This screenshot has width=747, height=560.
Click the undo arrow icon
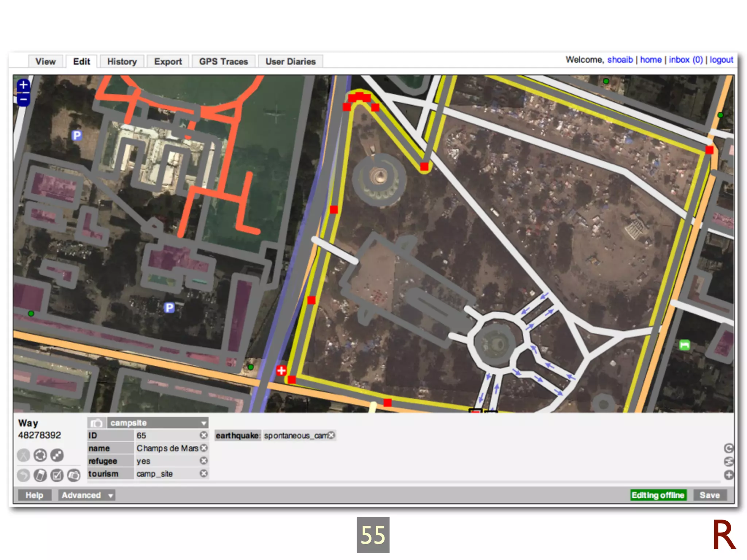[24, 475]
